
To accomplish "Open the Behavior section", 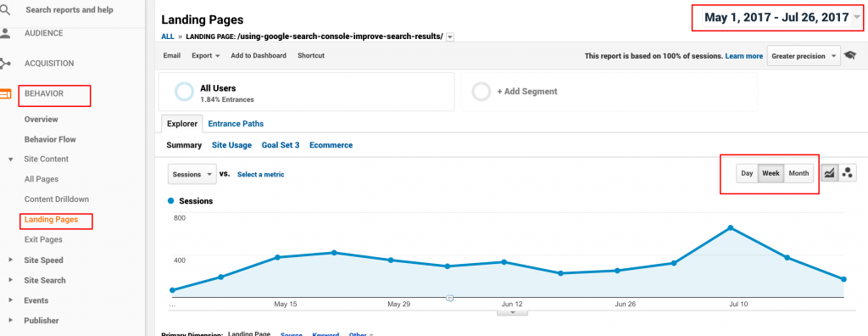I will coord(44,93).
